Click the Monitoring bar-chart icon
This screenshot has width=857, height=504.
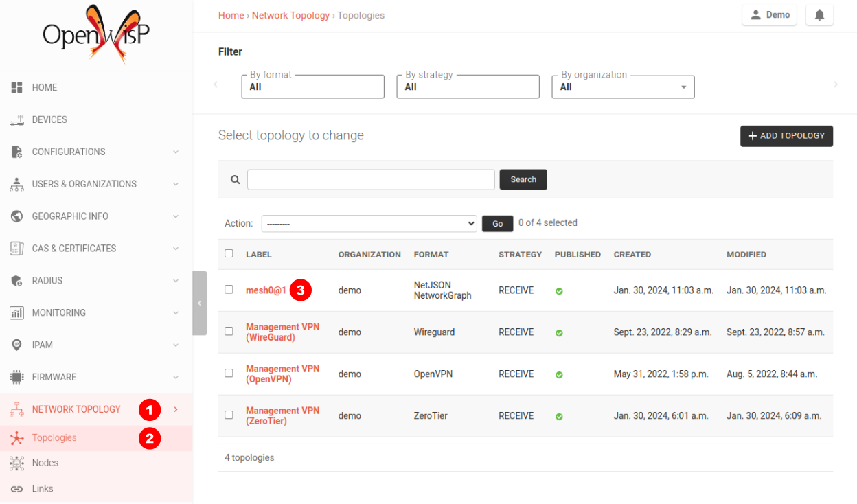point(16,312)
